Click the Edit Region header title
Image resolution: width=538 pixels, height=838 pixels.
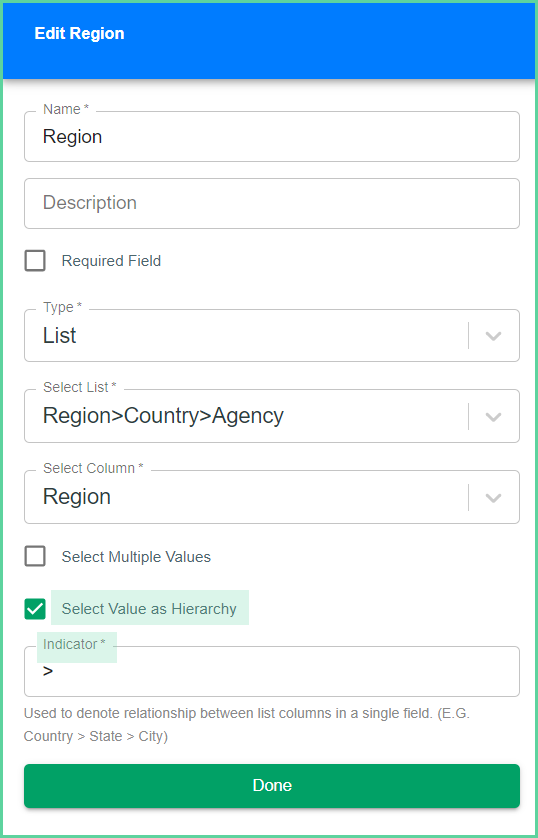click(80, 34)
